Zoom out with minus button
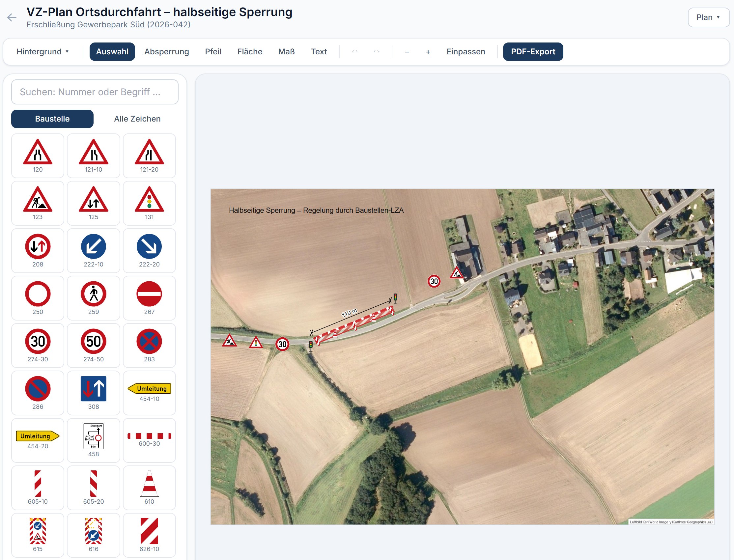Screen dimensions: 734x560 407,52
